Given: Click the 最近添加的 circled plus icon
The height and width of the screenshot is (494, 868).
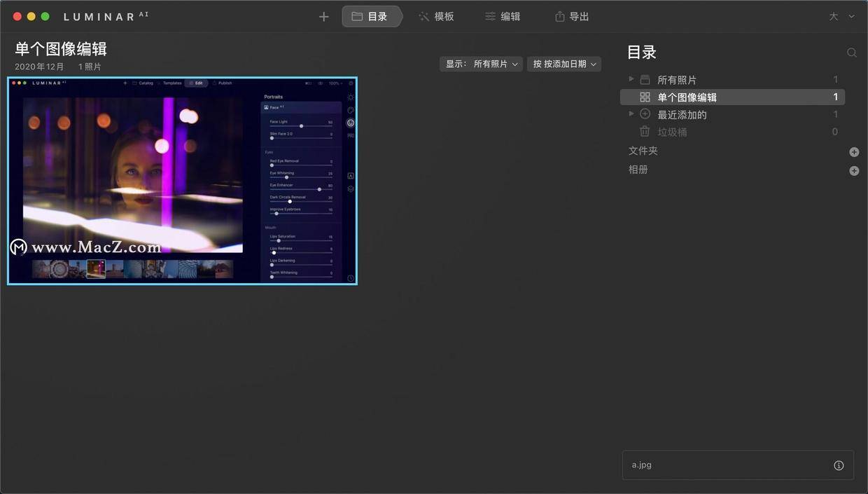Looking at the screenshot, I should [645, 114].
